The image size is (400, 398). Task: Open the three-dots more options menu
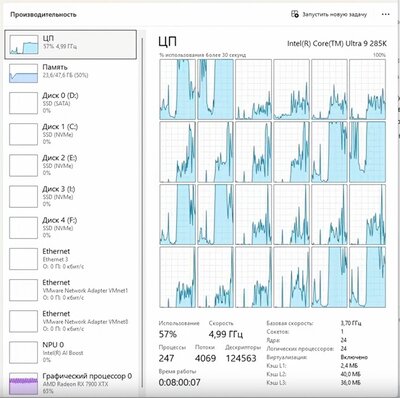coord(386,14)
